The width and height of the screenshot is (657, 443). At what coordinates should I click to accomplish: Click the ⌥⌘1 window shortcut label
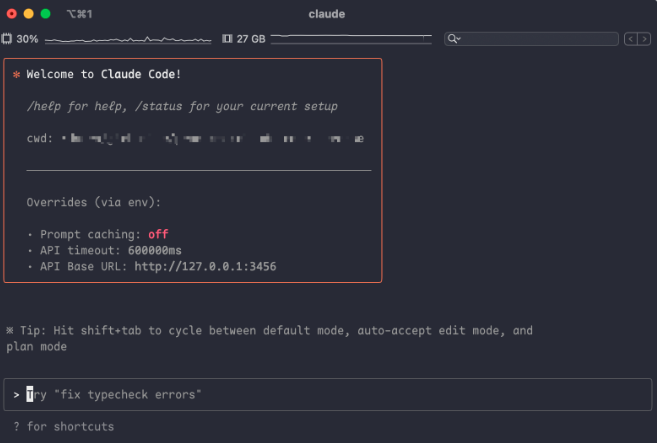79,13
